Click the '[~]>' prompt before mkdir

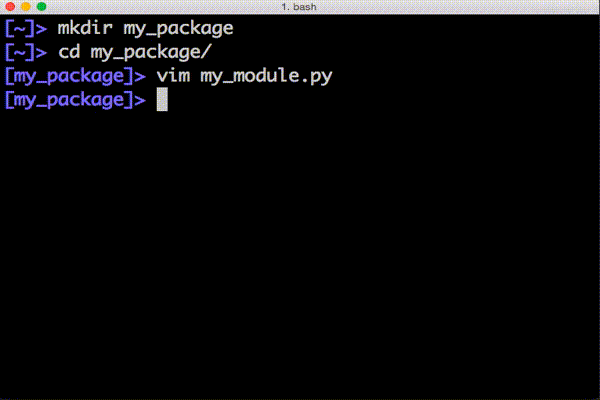coord(26,29)
